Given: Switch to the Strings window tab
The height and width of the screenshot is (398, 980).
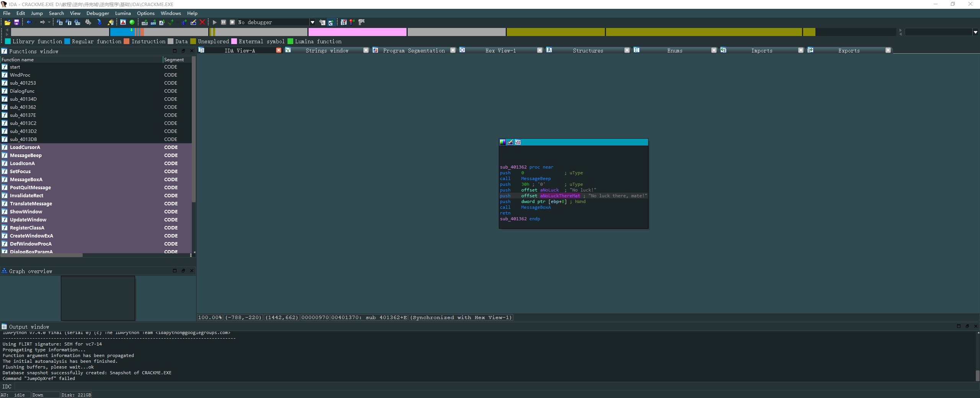Looking at the screenshot, I should point(327,51).
